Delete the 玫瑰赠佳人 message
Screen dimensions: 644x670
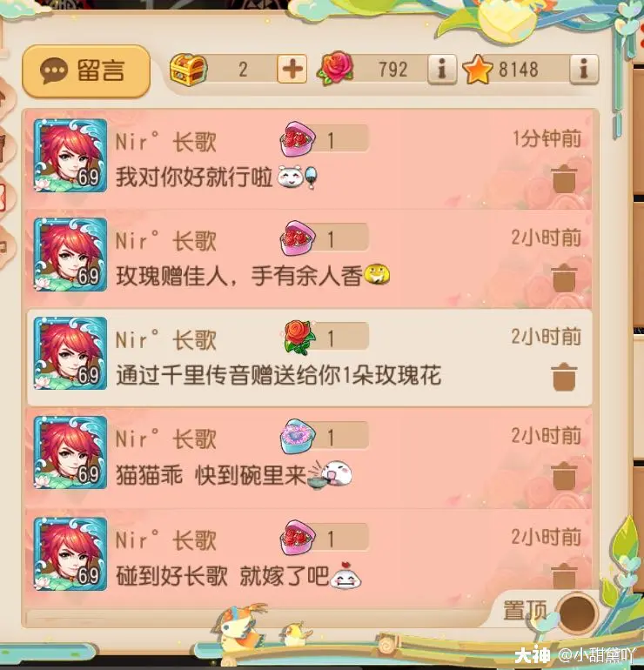(x=564, y=278)
